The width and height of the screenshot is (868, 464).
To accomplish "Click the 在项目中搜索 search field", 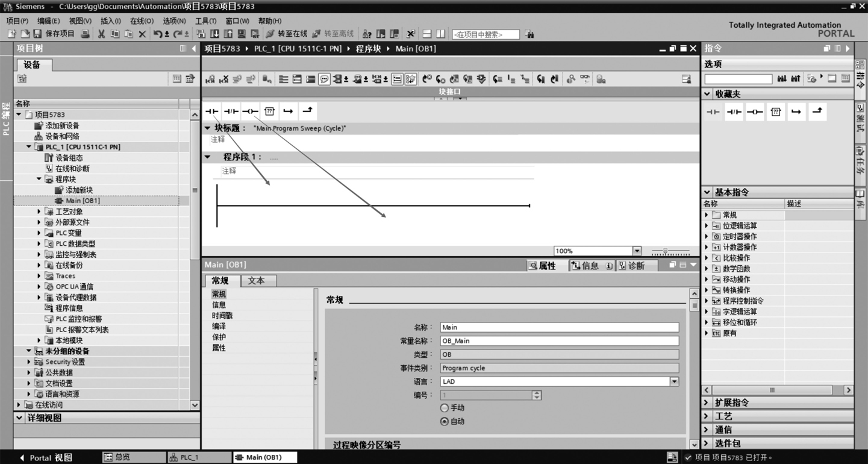I will [486, 34].
